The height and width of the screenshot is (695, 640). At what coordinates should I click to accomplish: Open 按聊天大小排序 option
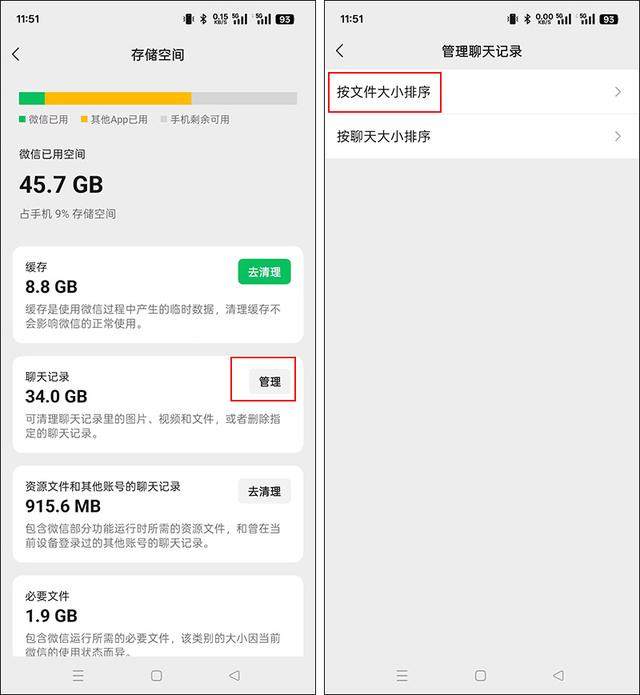(482, 136)
